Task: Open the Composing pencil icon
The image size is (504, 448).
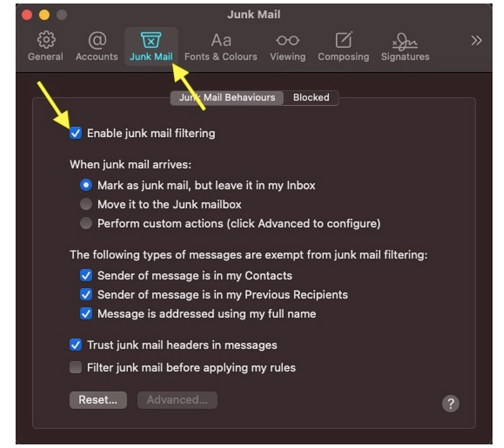Action: point(343,41)
